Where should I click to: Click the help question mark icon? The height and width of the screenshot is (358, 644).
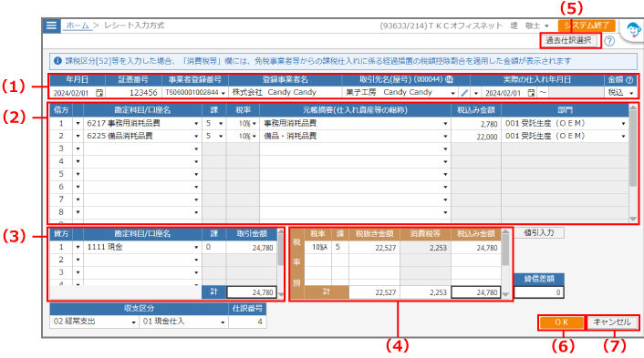tap(609, 41)
